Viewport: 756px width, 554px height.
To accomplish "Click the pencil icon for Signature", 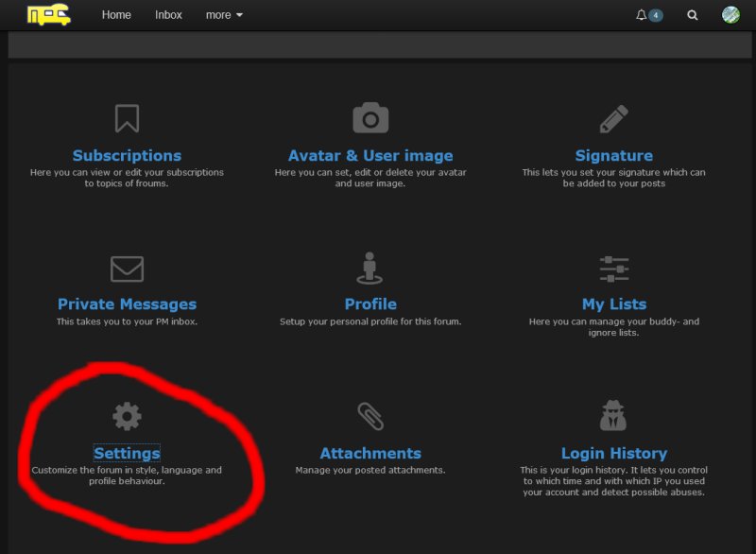I will click(613, 118).
